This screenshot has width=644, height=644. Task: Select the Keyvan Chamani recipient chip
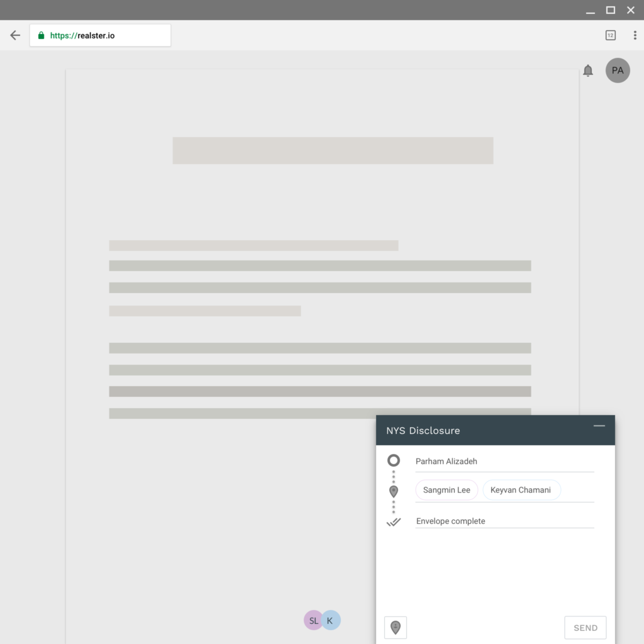click(521, 490)
